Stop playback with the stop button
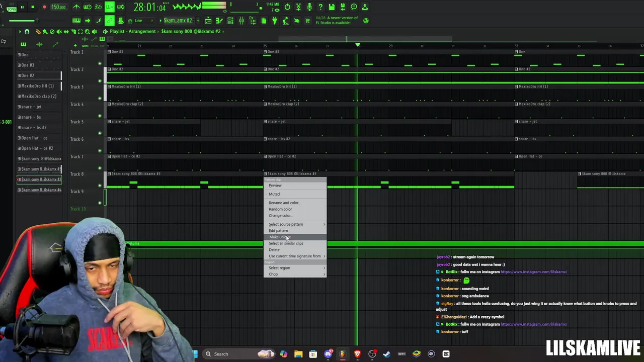 [33, 7]
